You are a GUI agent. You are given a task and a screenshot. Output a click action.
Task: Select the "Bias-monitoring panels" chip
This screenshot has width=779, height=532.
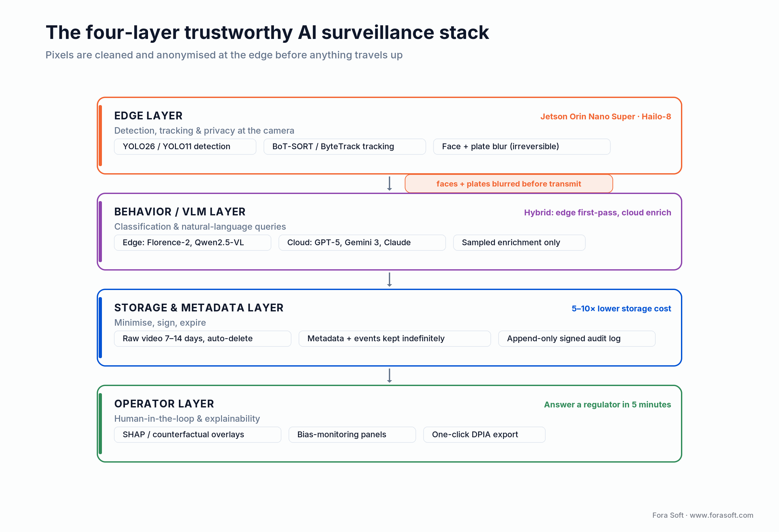click(352, 434)
